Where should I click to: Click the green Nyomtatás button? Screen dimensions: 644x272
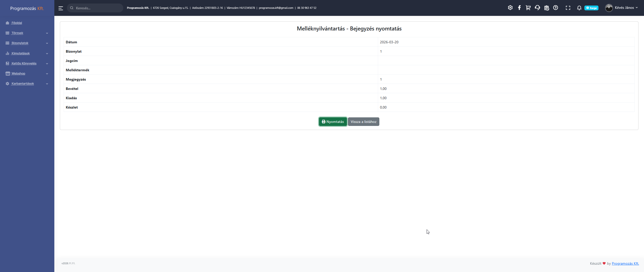[333, 122]
